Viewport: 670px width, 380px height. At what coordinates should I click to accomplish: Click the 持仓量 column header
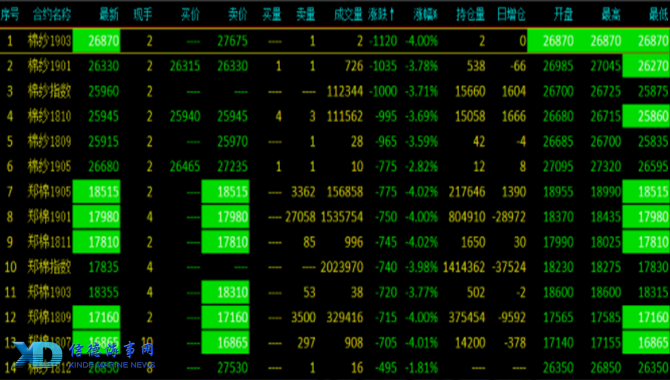pyautogui.click(x=470, y=15)
